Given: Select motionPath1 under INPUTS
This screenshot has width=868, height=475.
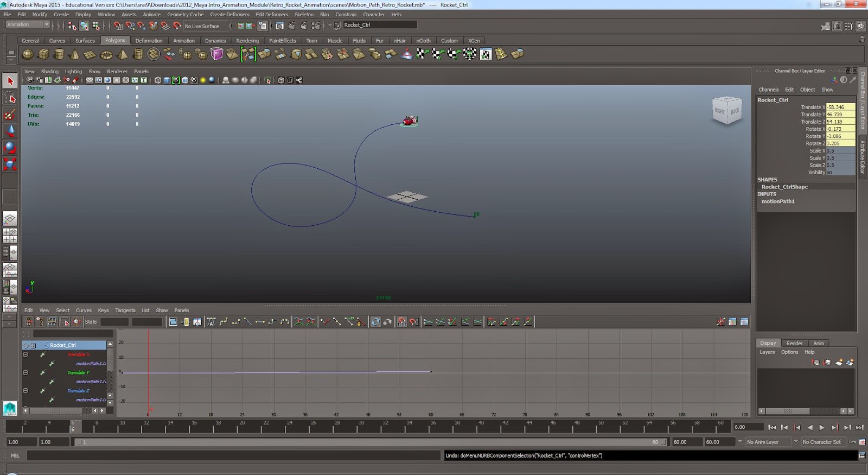Looking at the screenshot, I should click(778, 201).
